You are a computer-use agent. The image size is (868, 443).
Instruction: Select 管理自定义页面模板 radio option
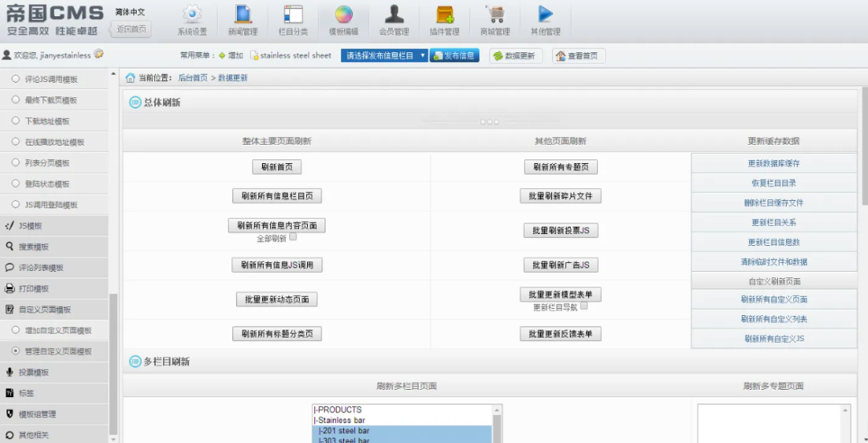pos(15,351)
